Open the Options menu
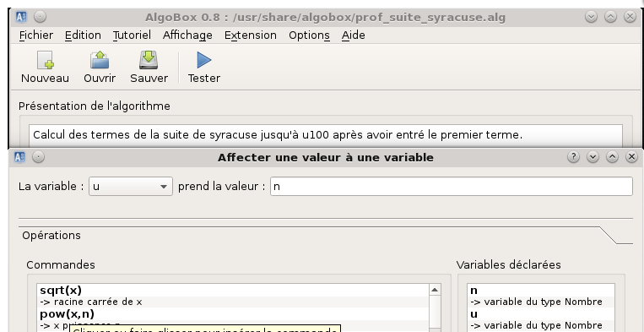The width and height of the screenshot is (644, 332). coord(309,35)
